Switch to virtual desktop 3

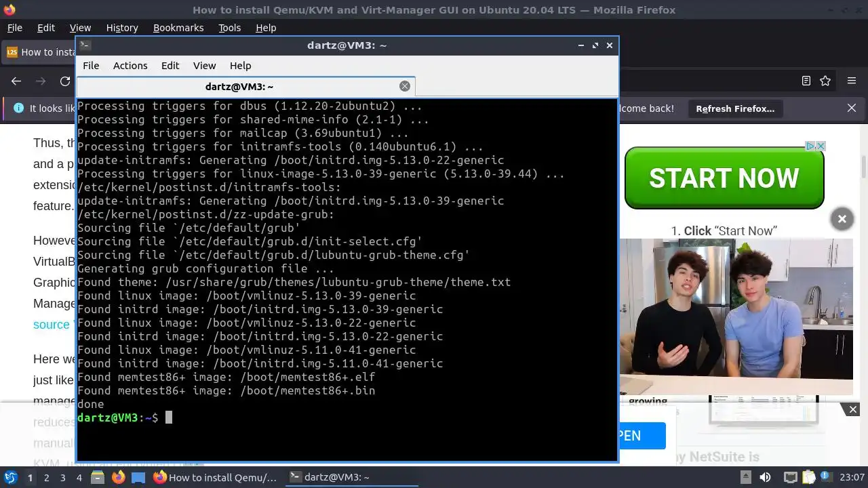point(62,478)
